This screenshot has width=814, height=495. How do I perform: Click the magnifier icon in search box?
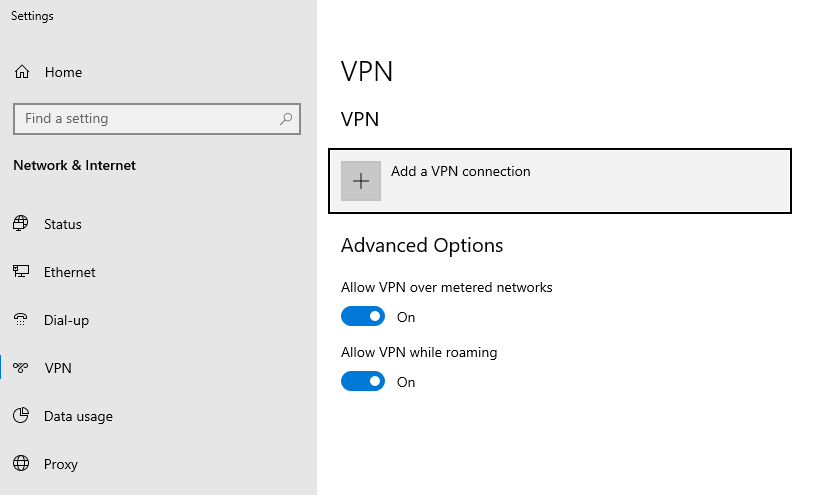coord(286,118)
